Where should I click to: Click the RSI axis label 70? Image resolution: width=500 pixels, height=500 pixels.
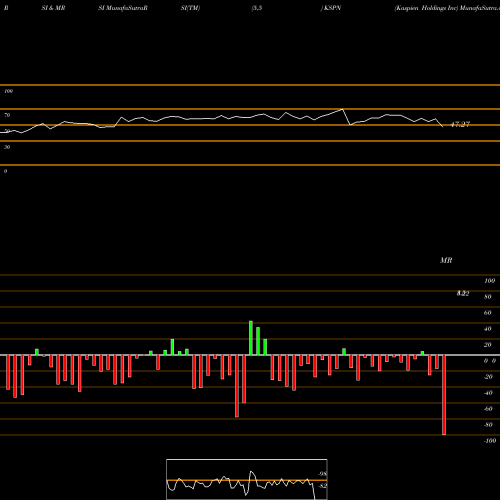point(7,115)
